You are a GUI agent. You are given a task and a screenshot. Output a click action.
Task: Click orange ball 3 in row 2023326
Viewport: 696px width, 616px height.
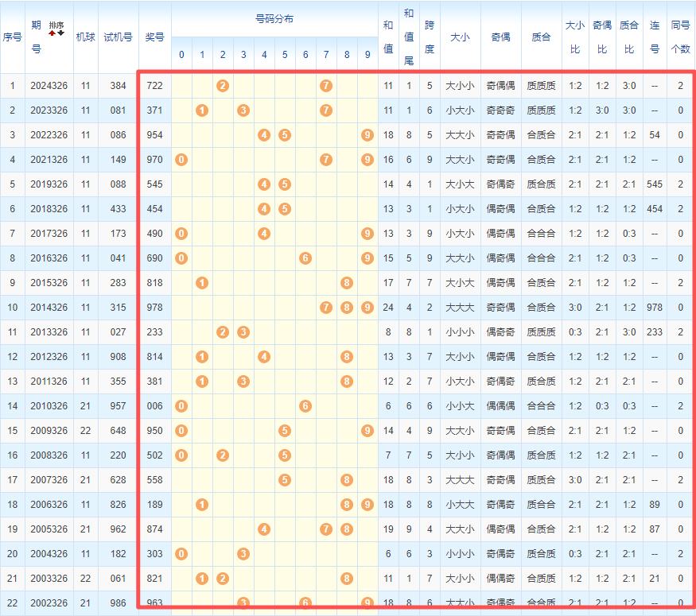pyautogui.click(x=243, y=110)
